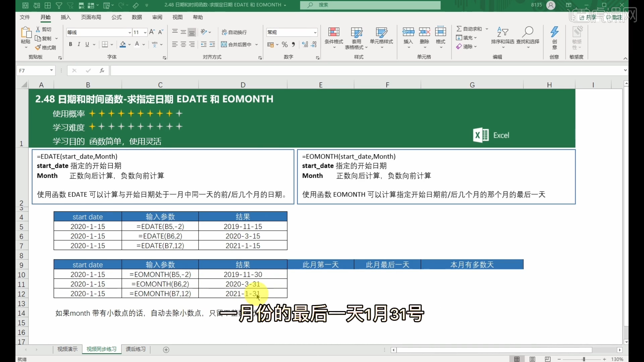Click the Copy (复制) icon
The height and width of the screenshot is (362, 644).
[38, 39]
